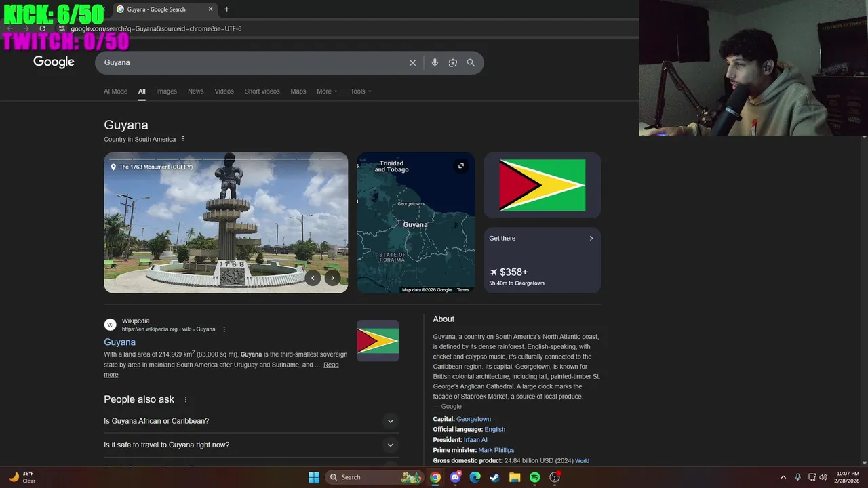Open the taskbar clock showing 10:07 PM
This screenshot has width=868, height=488.
tap(848, 477)
